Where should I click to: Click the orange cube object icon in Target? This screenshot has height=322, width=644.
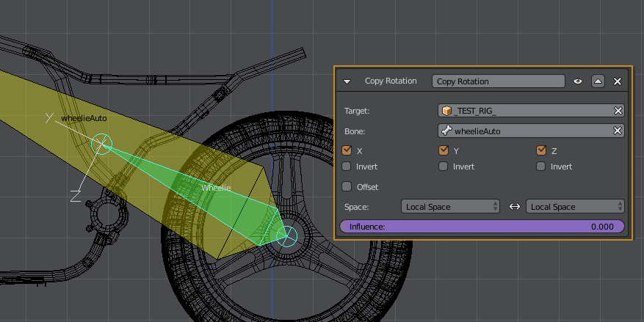[446, 111]
